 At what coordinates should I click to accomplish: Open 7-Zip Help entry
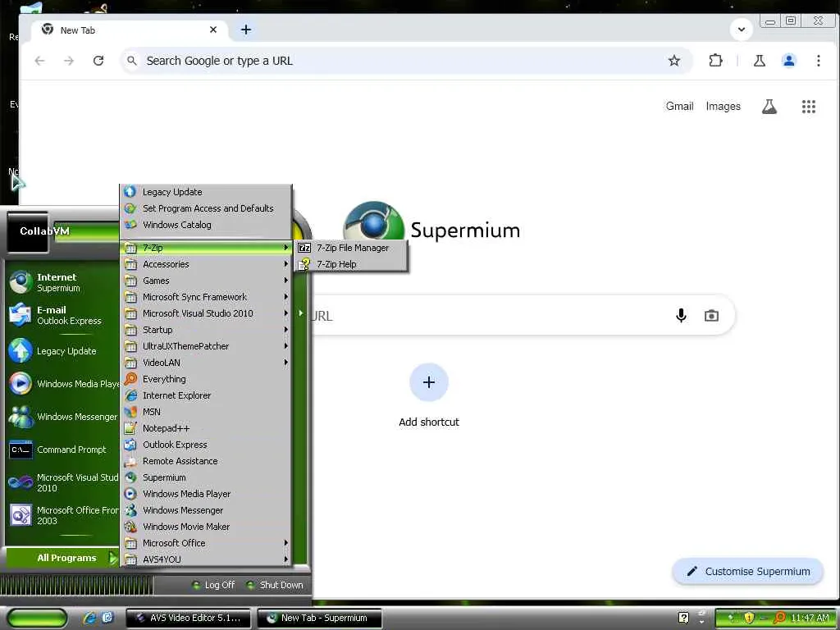[351, 264]
